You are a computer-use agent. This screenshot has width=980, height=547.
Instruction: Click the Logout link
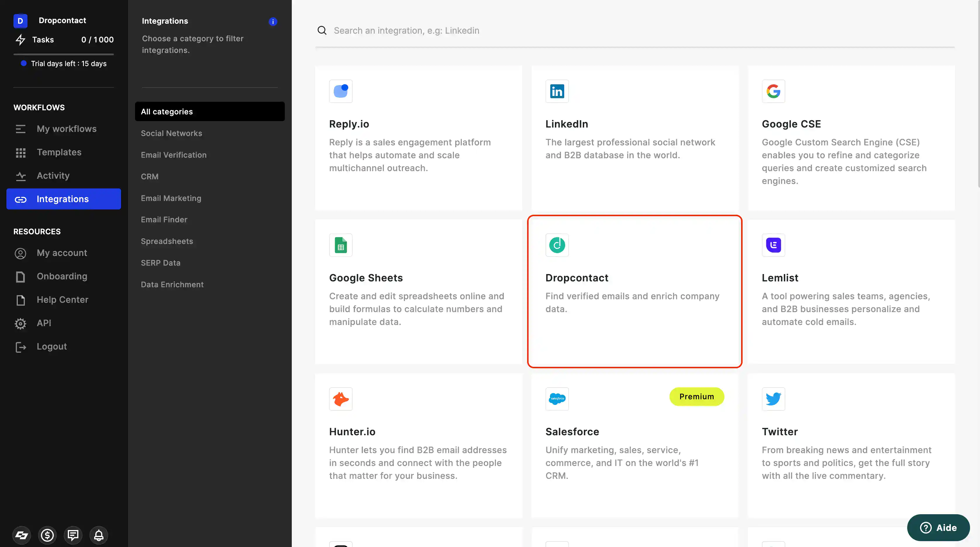[x=51, y=346]
